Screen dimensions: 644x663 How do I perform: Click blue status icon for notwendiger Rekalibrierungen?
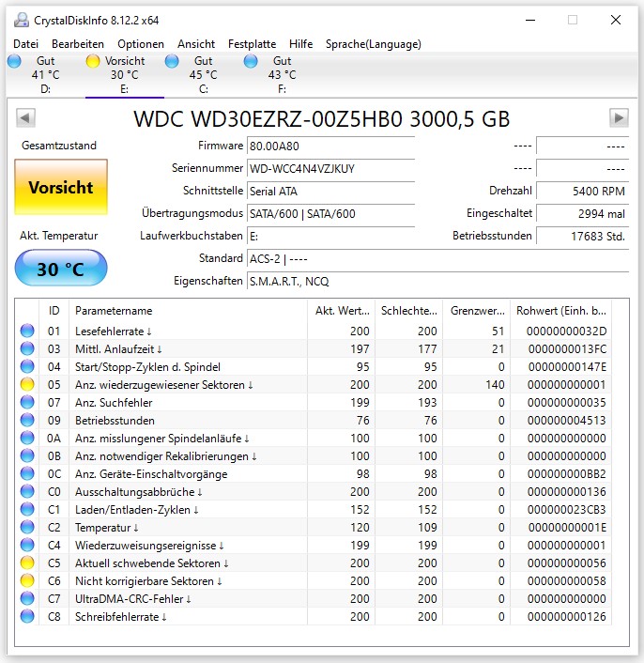(x=27, y=455)
